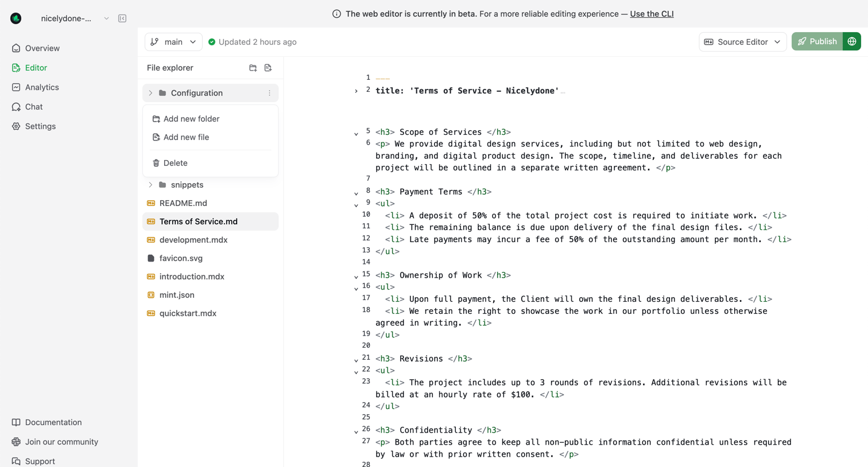Open the main branch dropdown

click(x=173, y=42)
